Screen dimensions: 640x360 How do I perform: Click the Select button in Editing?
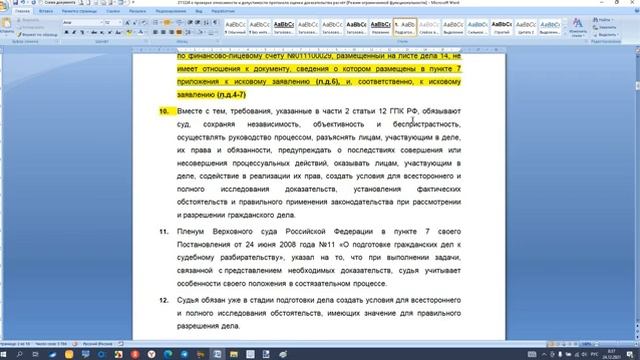click(x=606, y=35)
